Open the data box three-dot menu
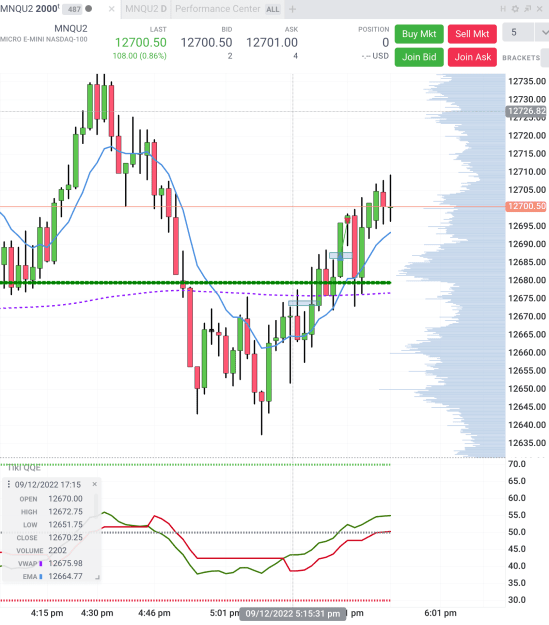549x625 pixels. (x=9, y=484)
